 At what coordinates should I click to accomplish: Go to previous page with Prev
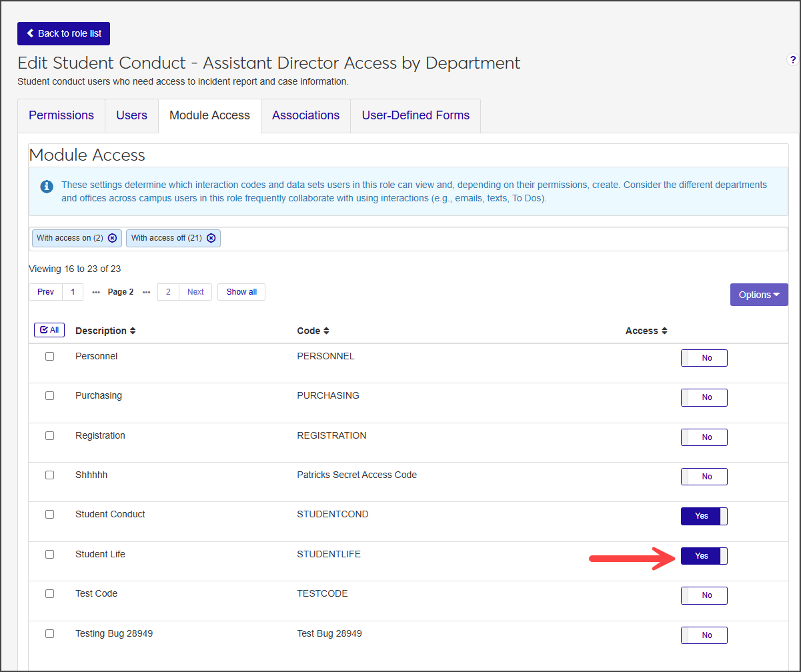(x=45, y=292)
